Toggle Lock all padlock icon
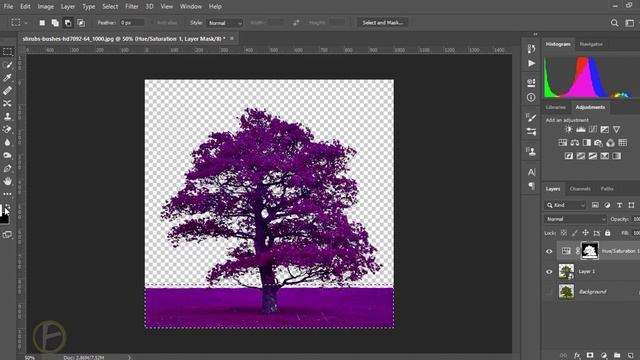 point(607,233)
